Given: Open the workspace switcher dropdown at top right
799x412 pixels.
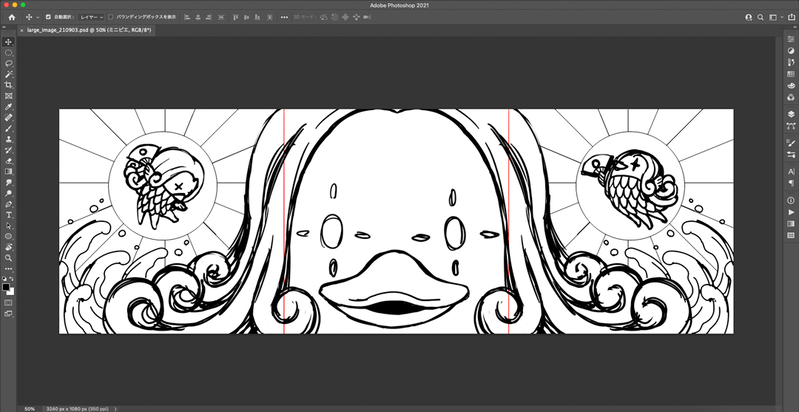Looking at the screenshot, I should (x=774, y=18).
